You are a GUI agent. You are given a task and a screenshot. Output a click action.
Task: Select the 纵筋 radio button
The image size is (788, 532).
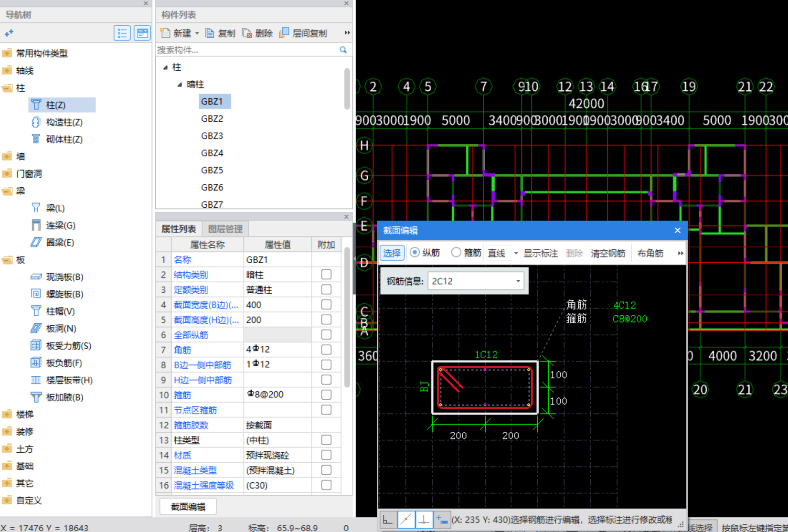coord(415,252)
